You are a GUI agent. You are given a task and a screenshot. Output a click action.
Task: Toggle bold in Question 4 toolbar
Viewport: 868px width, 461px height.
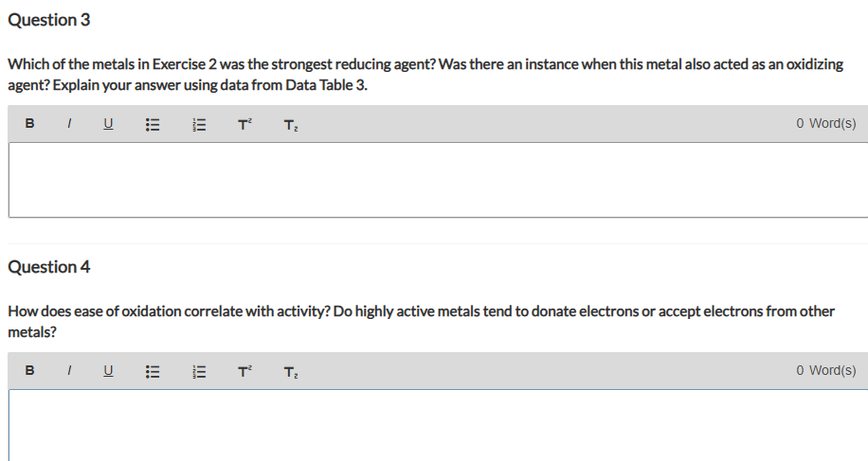(x=30, y=370)
